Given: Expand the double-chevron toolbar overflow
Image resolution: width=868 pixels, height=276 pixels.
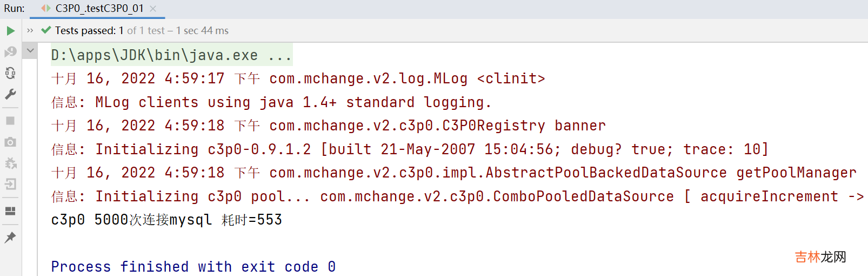Looking at the screenshot, I should coord(30,31).
